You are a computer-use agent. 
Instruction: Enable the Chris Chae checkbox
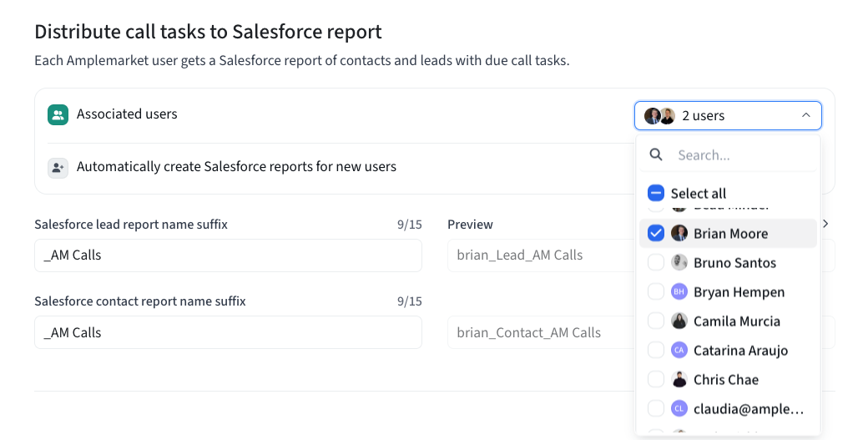tap(656, 380)
